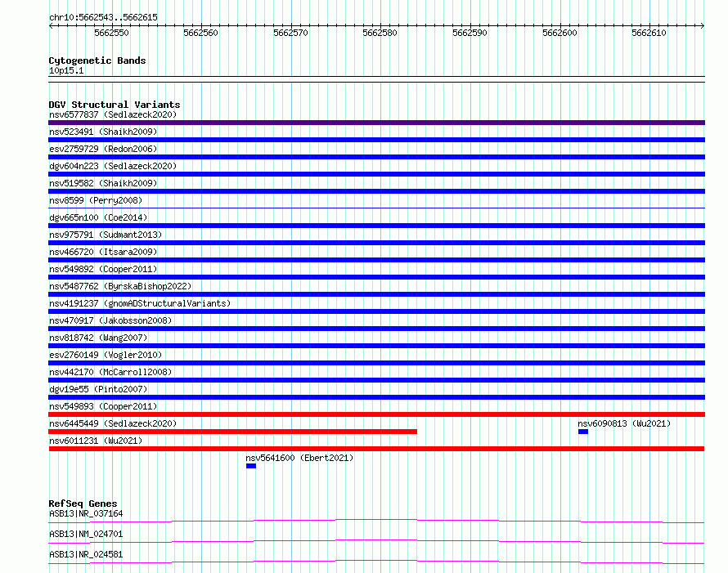The image size is (728, 573).
Task: Click the small blue bar under nsv5641600
Action: 251,466
